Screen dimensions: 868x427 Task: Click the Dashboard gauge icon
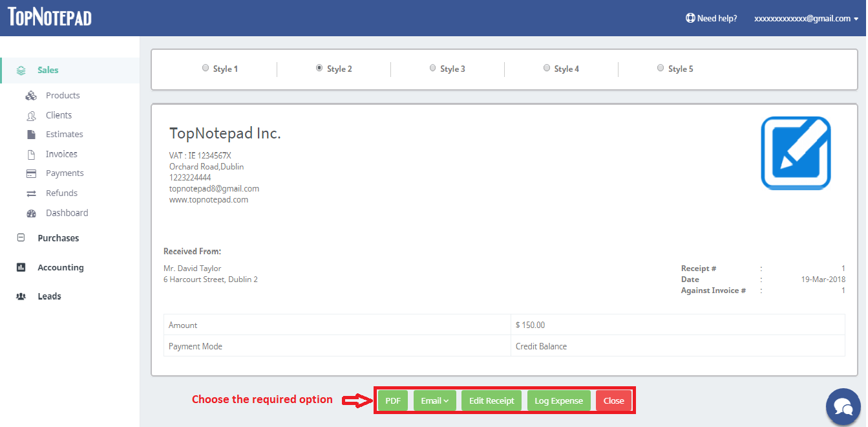click(x=31, y=213)
